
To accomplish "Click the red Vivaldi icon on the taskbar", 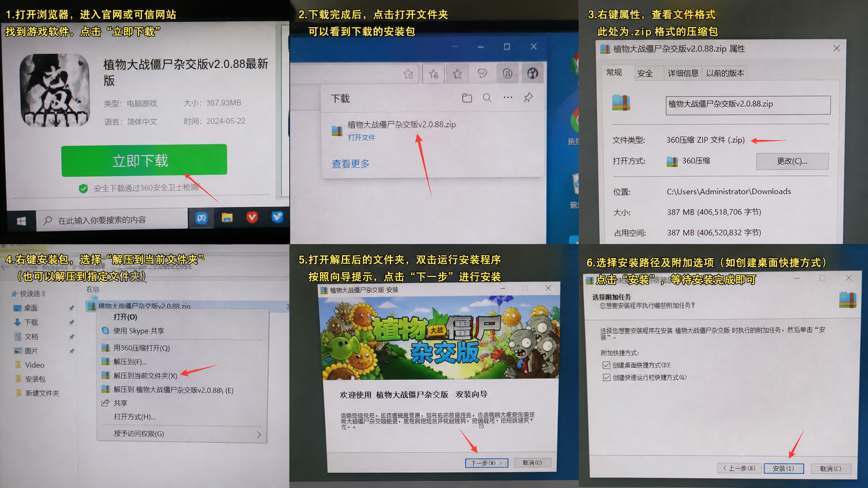I will tap(252, 217).
